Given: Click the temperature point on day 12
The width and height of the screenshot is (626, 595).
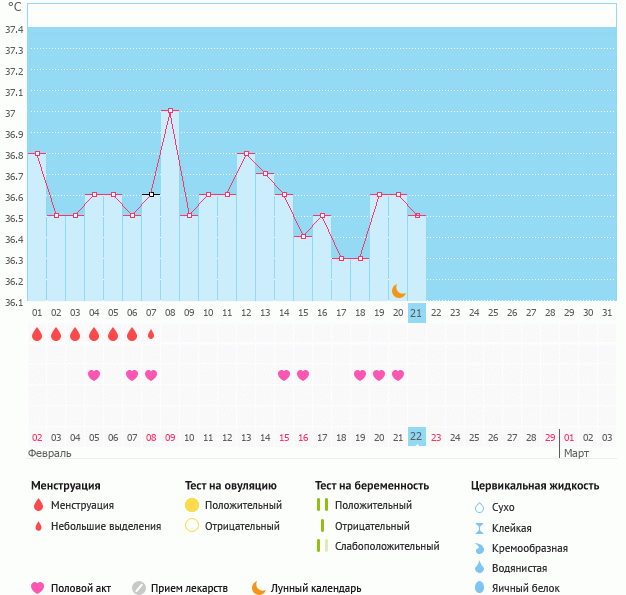Looking at the screenshot, I should coord(246,153).
